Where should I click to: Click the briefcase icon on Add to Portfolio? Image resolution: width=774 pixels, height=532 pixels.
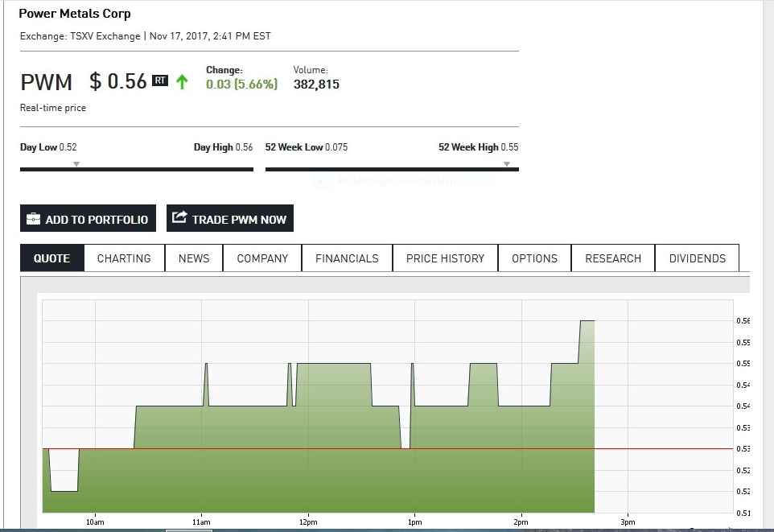coord(32,218)
